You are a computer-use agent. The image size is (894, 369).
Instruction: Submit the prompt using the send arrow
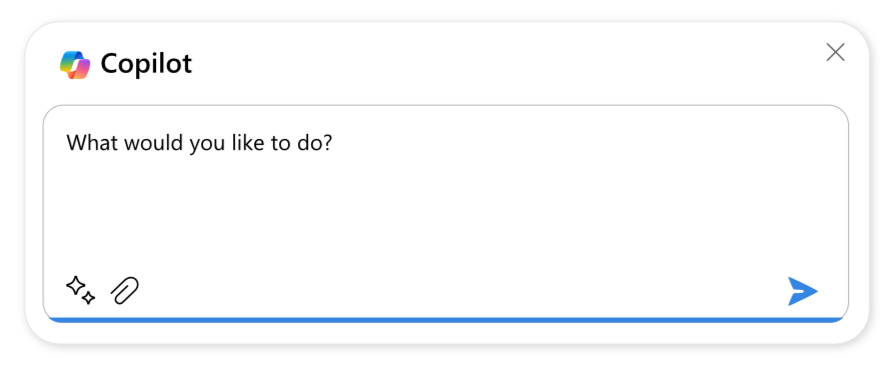803,291
